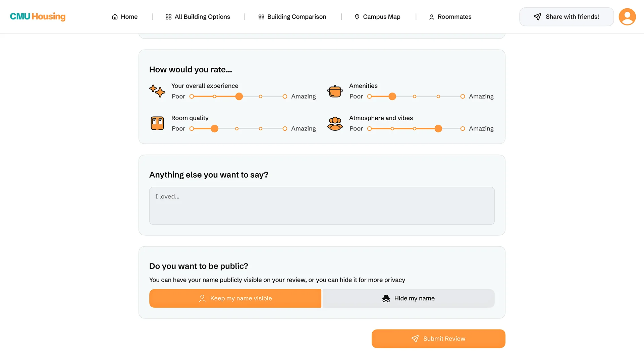Set overall experience slider to maximum
Viewport: 644px width, 362px height.
coord(285,97)
